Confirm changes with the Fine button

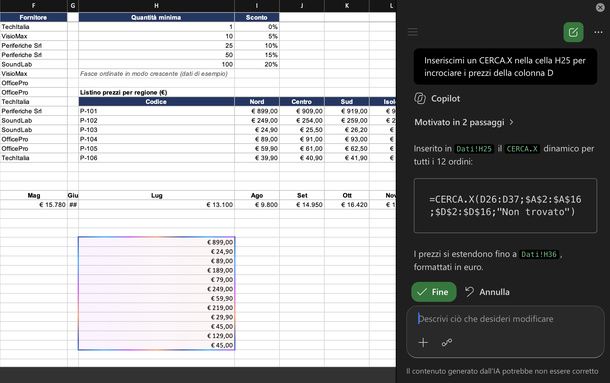click(434, 292)
